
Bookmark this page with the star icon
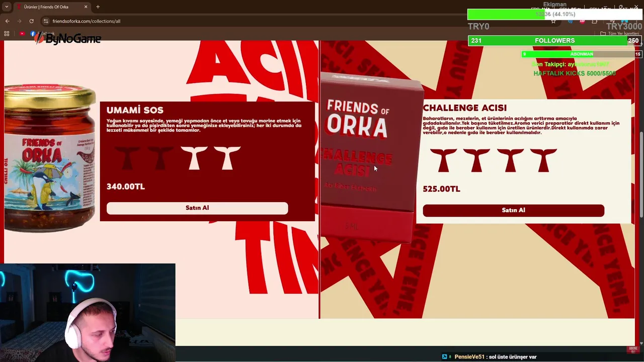click(553, 21)
